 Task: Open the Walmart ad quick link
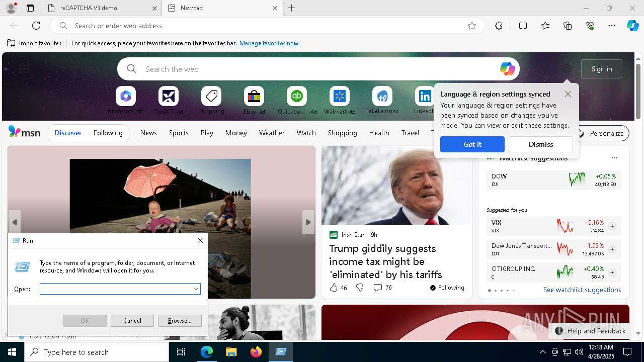click(340, 101)
